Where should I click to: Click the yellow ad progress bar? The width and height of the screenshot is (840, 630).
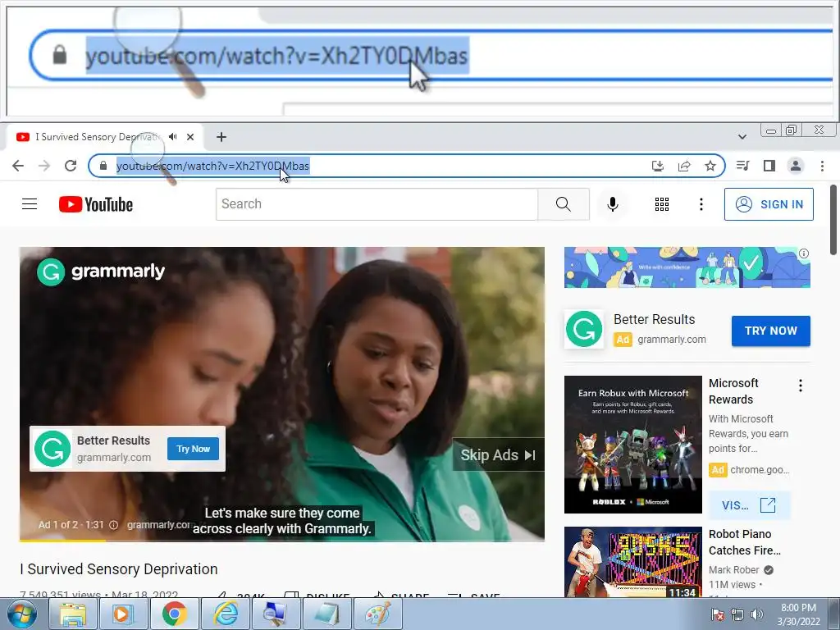click(x=62, y=540)
